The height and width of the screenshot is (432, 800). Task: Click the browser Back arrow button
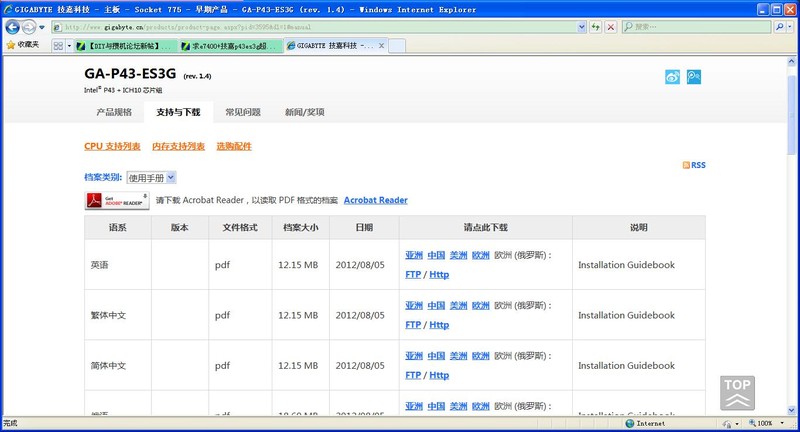tap(12, 27)
